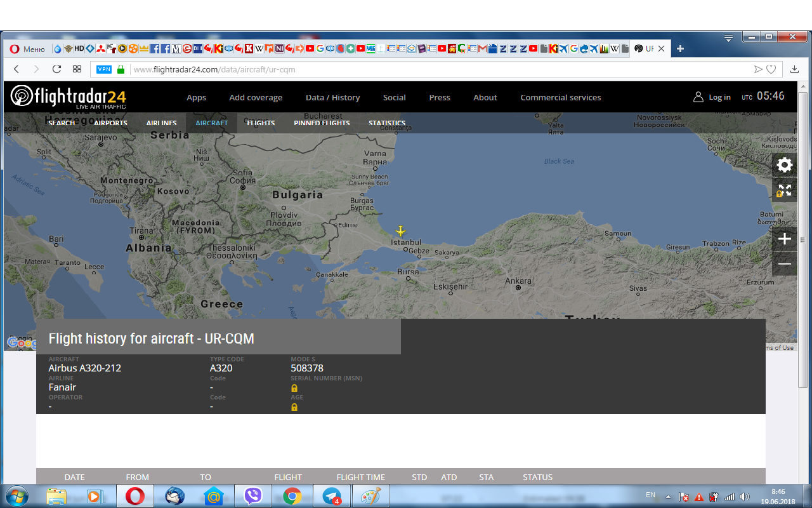Select the Pinned Flights tab
This screenshot has width=812, height=508.
322,123
